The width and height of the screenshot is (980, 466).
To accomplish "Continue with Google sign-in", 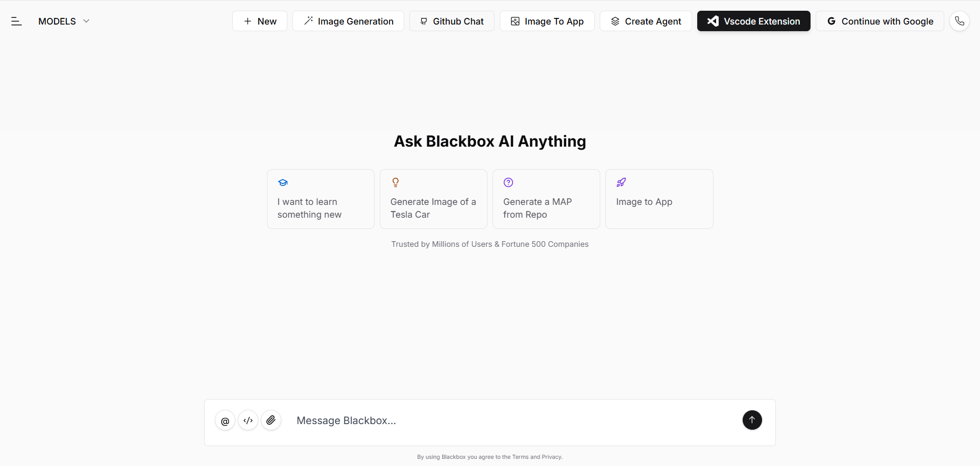I will click(x=879, y=21).
